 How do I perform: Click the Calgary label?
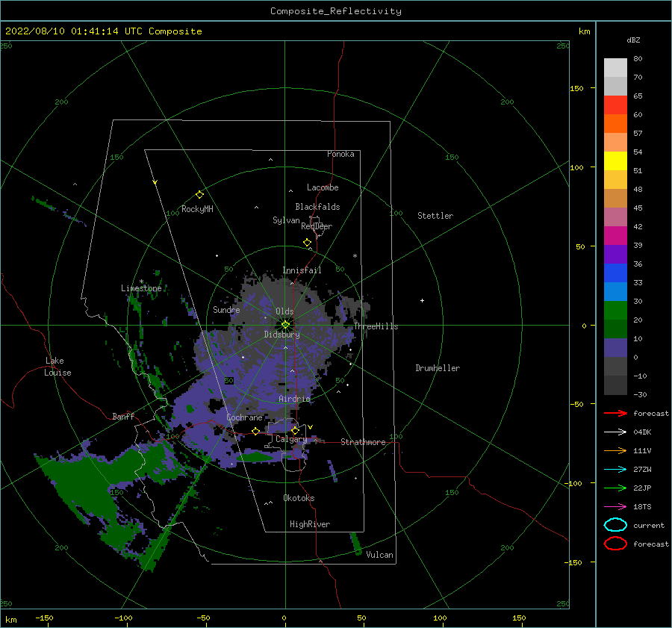click(x=291, y=439)
